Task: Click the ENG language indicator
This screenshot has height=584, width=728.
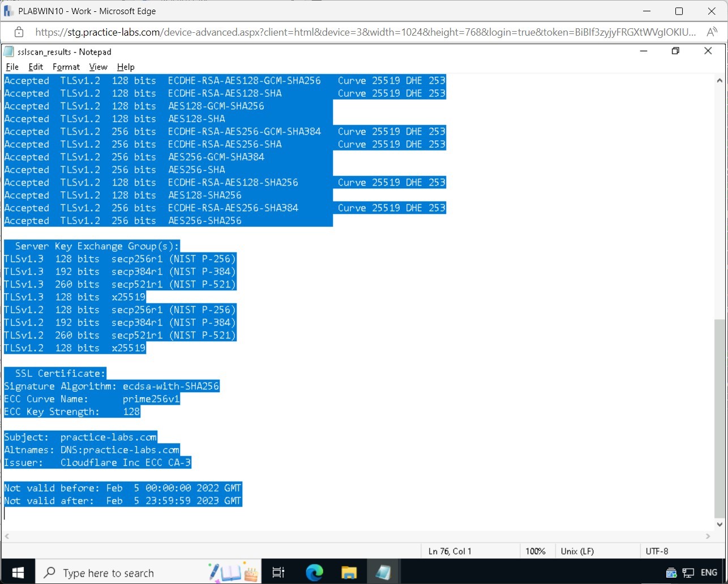Action: point(709,573)
